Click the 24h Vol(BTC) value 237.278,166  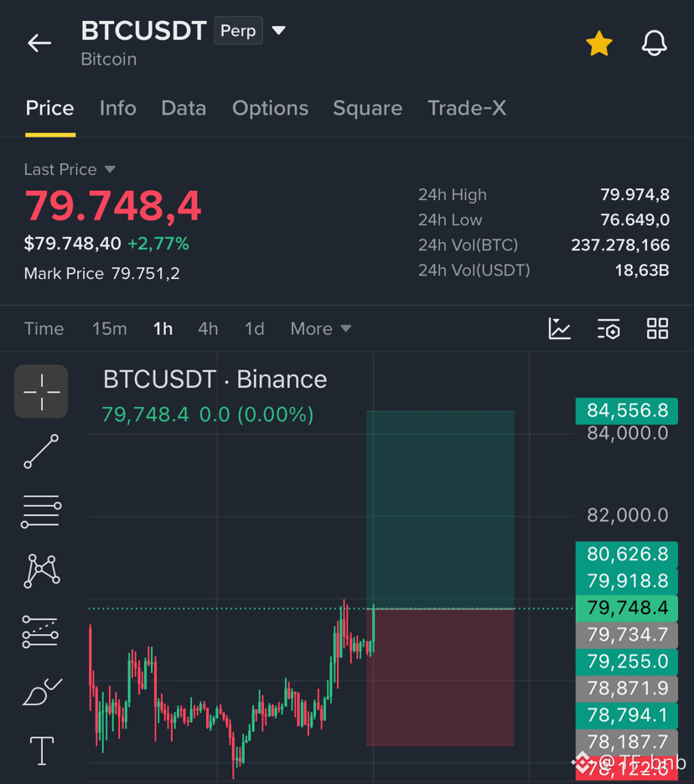click(620, 245)
